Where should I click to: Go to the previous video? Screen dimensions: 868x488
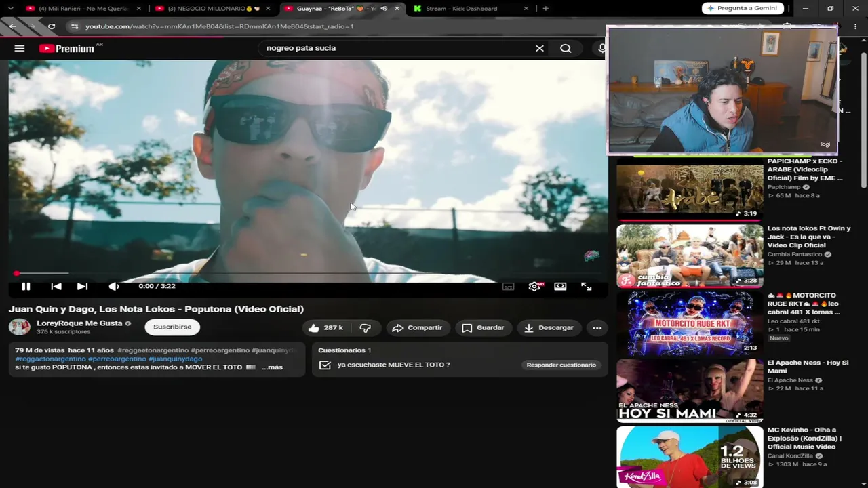point(56,287)
